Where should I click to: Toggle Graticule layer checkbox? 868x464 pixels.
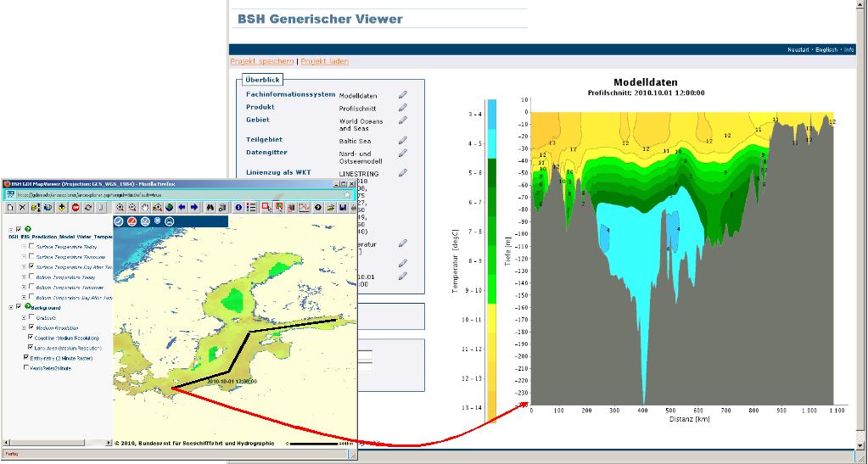tap(31, 316)
